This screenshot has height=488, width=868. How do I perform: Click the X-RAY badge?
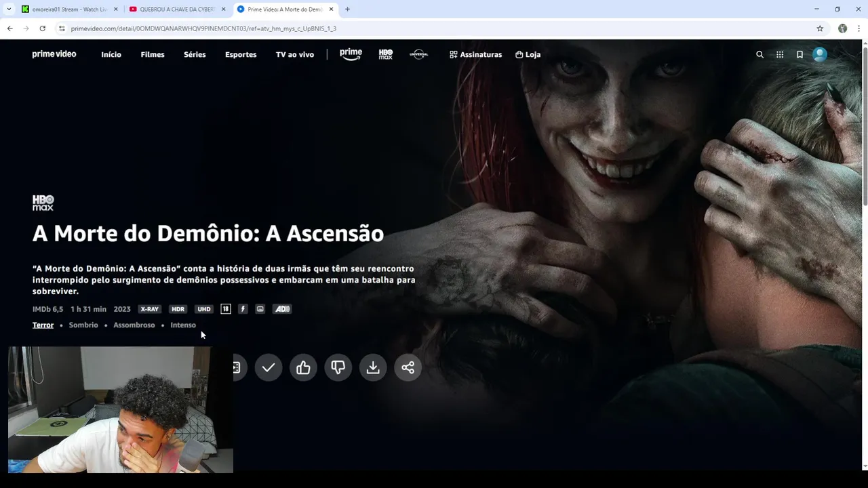point(149,309)
